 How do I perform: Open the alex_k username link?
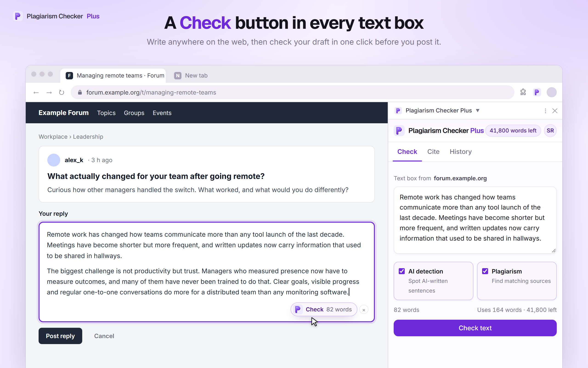click(x=74, y=160)
